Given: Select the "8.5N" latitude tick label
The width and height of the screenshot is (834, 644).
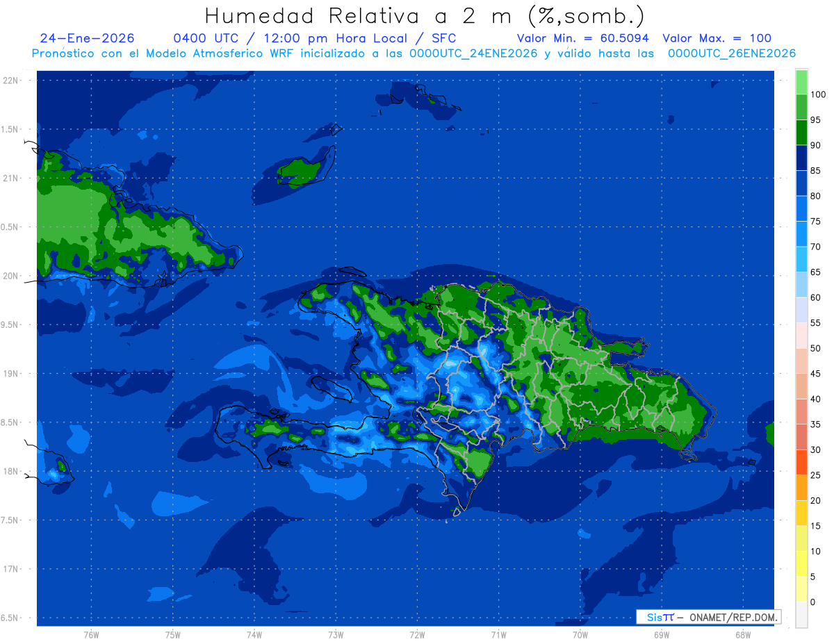Looking at the screenshot, I should (x=10, y=422).
